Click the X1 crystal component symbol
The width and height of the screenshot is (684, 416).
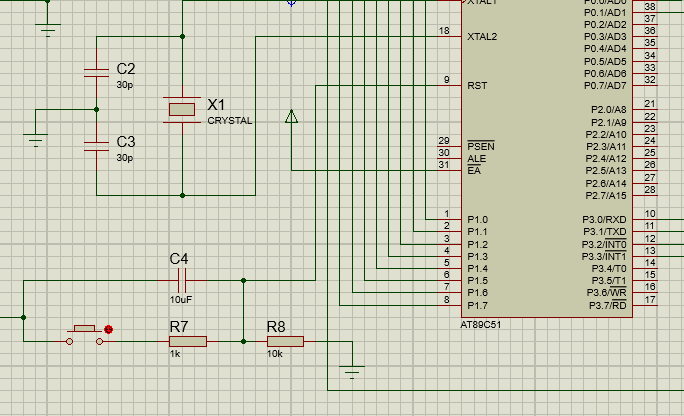tap(182, 110)
